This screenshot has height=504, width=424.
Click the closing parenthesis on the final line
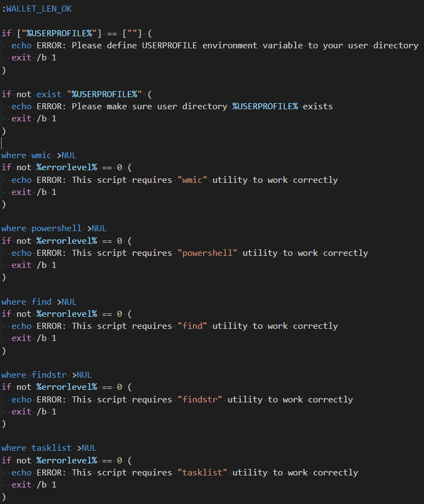coord(4,497)
